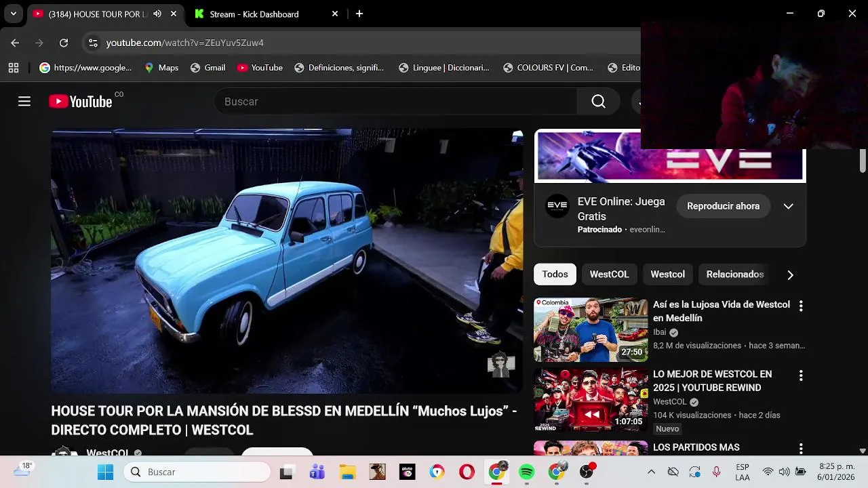Open File Explorer from the taskbar
The width and height of the screenshot is (868, 488).
[347, 472]
